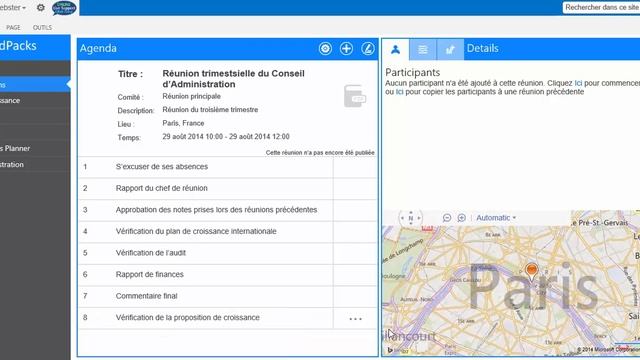Click the 'Details' panel title
The width and height of the screenshot is (640, 360).
click(482, 49)
